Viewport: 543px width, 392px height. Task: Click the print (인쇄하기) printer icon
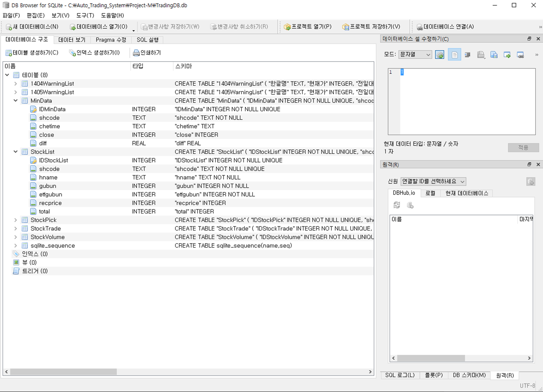[136, 53]
